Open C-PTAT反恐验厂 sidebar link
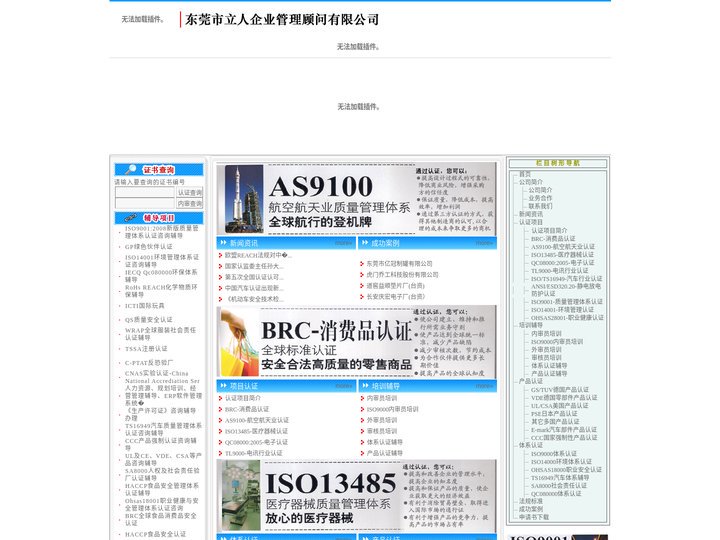Image resolution: width=720 pixels, height=540 pixels. [149, 363]
